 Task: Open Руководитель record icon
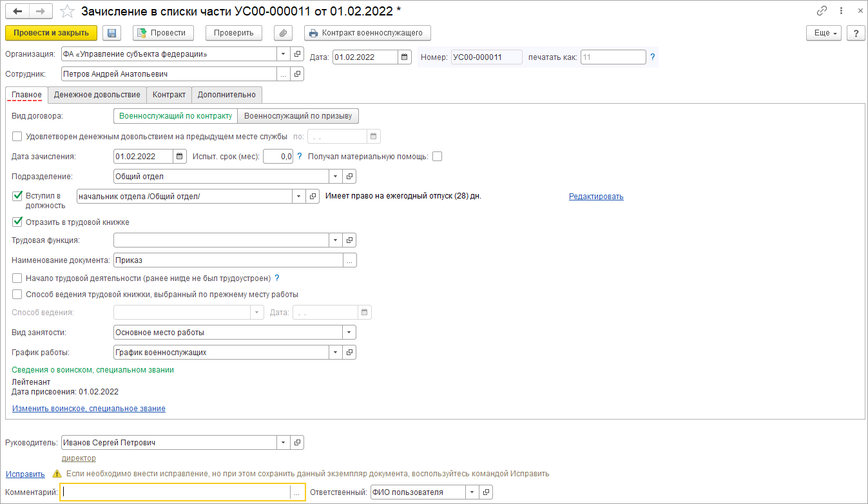click(297, 443)
